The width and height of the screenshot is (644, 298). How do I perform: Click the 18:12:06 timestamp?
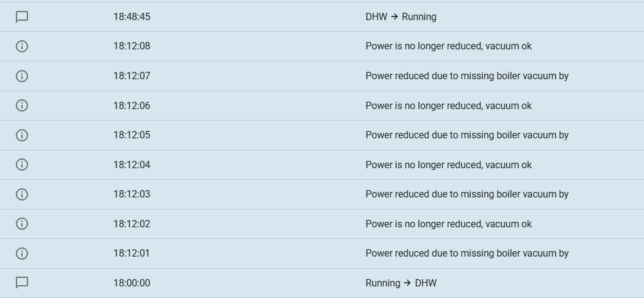pos(131,105)
